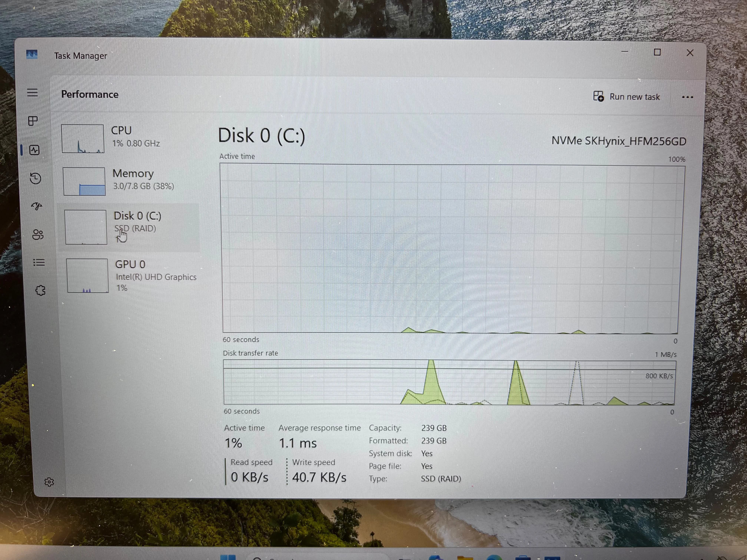Open the Services puzzle-piece icon
Screen dimensions: 747x560
pos(41,290)
